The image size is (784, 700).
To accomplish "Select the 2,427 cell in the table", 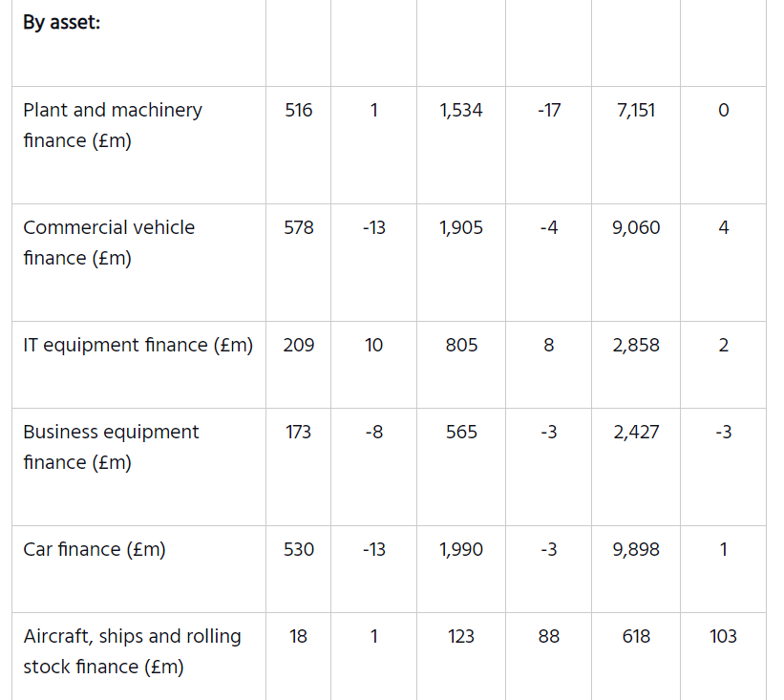I will tap(636, 432).
